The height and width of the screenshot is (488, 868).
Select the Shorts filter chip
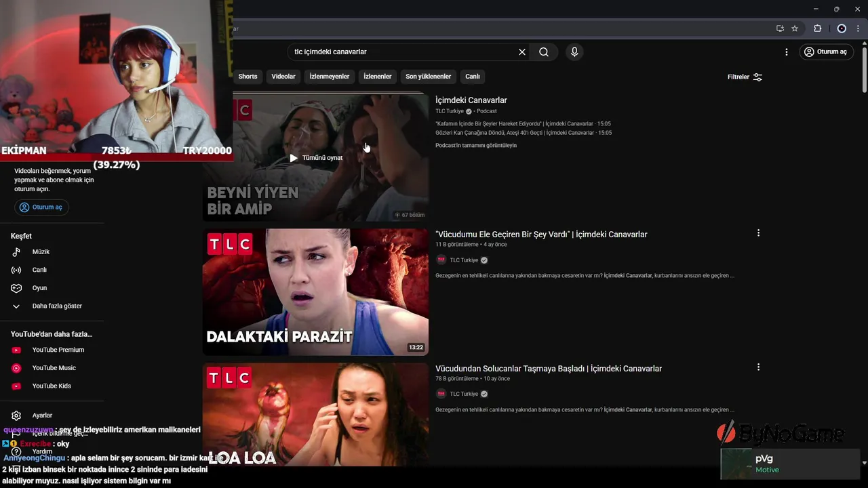pyautogui.click(x=248, y=77)
